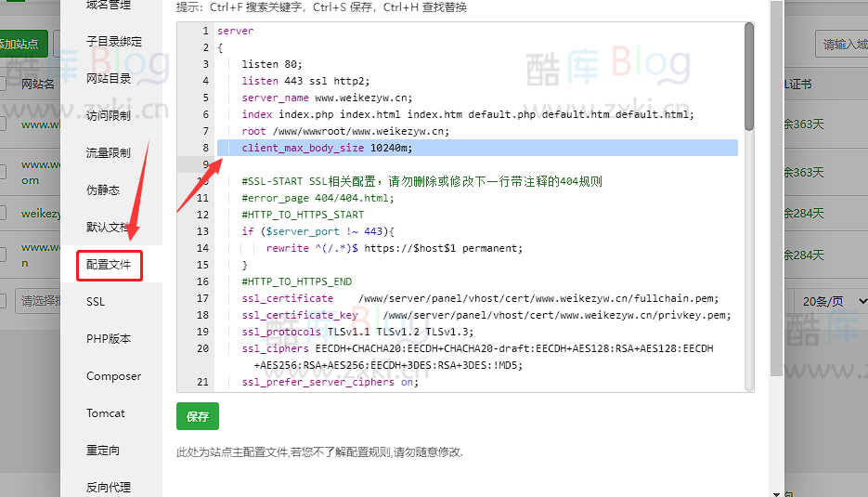Image resolution: width=868 pixels, height=497 pixels.
Task: Click the 添加站点 add site button
Action: coord(20,44)
